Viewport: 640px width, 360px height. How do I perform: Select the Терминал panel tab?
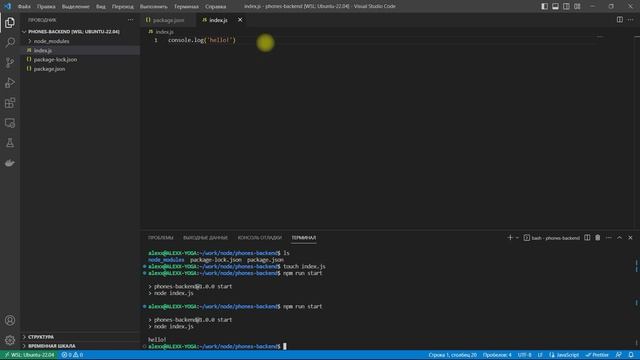pos(304,238)
